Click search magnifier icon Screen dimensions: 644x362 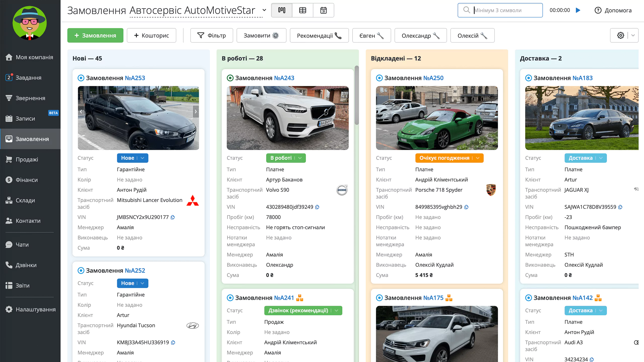point(467,10)
